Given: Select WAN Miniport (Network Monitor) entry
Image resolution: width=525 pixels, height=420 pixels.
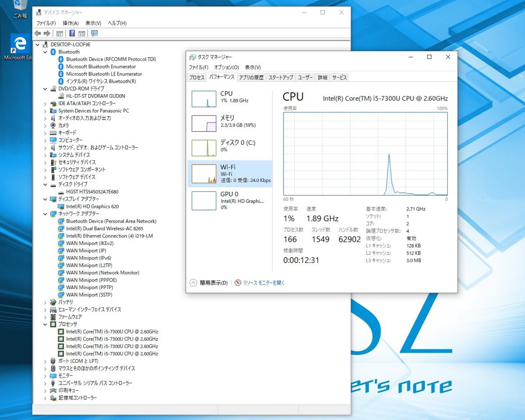Looking at the screenshot, I should (x=103, y=273).
